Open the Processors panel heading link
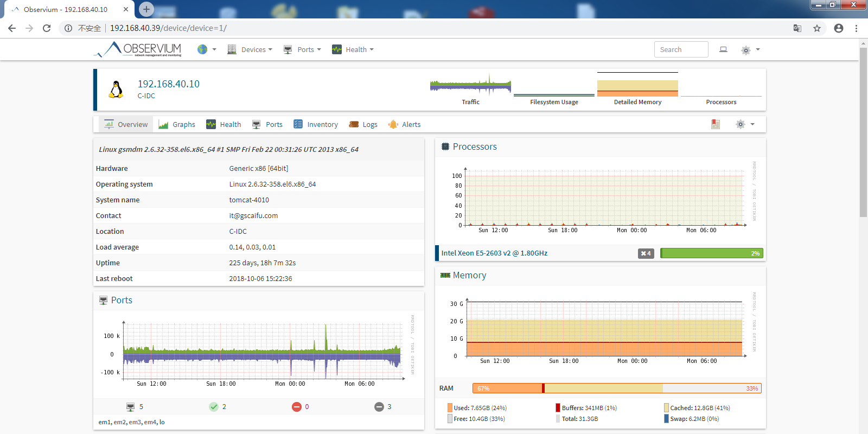This screenshot has height=434, width=868. [475, 146]
